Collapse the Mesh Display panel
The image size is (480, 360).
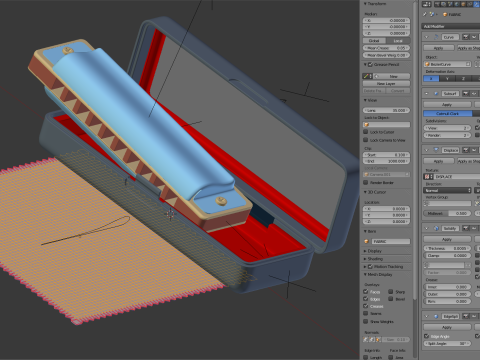[365, 274]
